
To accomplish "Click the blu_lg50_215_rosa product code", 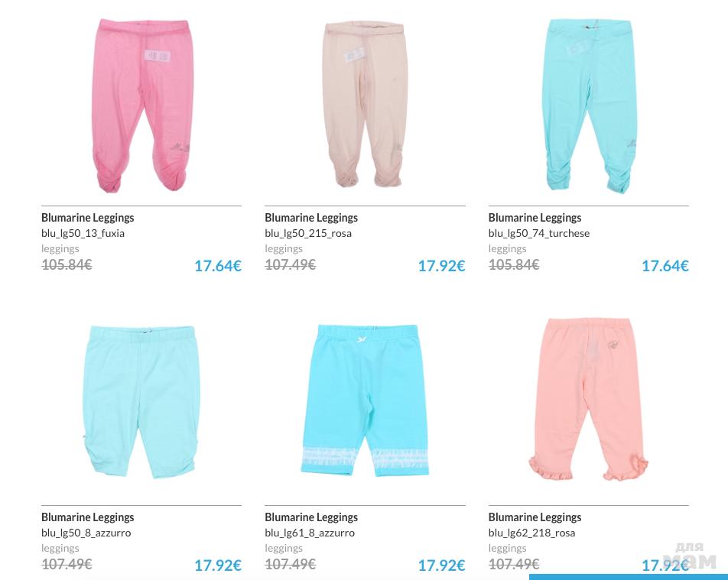I will 308,233.
